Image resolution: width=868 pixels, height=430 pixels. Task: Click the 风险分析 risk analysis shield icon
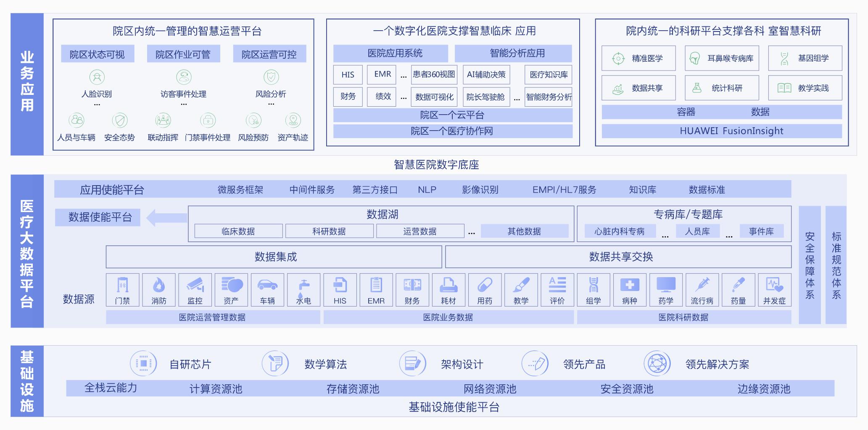(x=271, y=78)
